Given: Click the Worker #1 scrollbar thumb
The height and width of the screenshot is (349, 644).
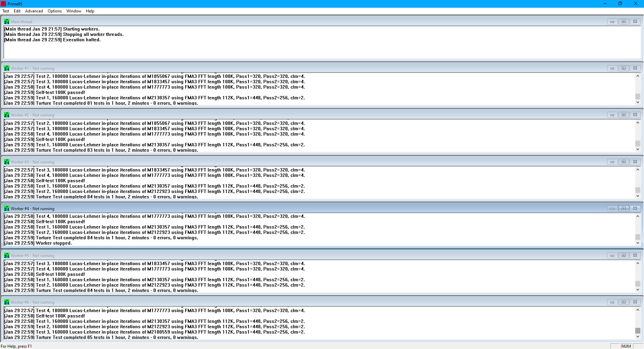Looking at the screenshot, I should [638, 97].
